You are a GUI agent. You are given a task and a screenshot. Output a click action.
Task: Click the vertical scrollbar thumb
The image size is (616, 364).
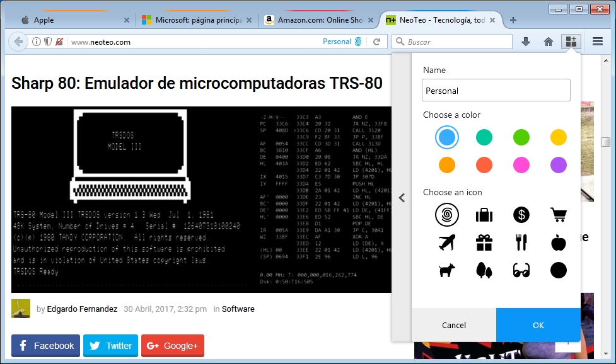click(x=605, y=142)
